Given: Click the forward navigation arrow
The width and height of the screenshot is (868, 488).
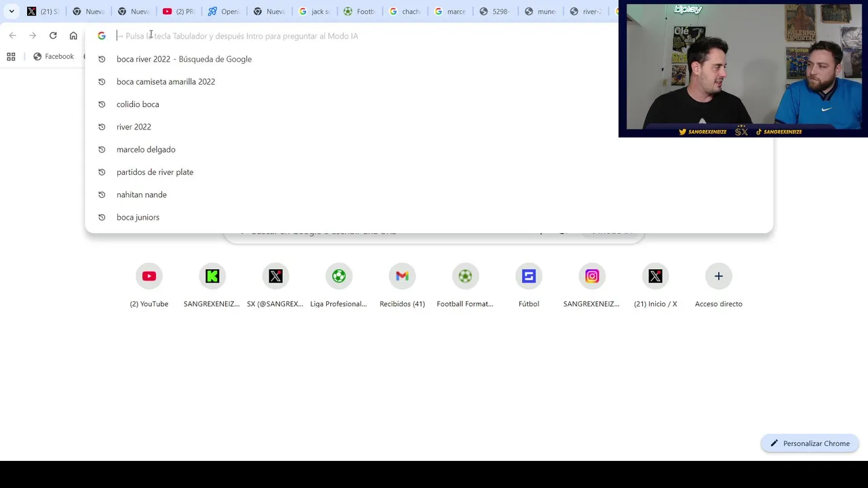Looking at the screenshot, I should click(33, 35).
